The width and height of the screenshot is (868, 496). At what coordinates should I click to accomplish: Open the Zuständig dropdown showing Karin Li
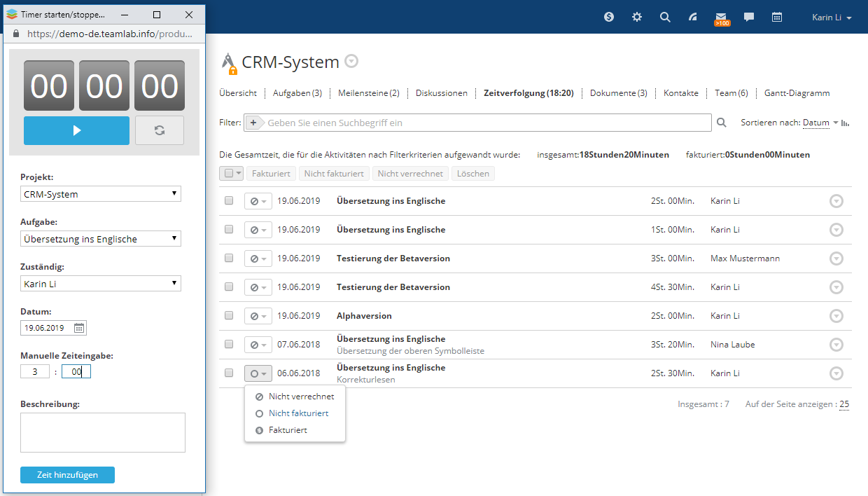101,284
